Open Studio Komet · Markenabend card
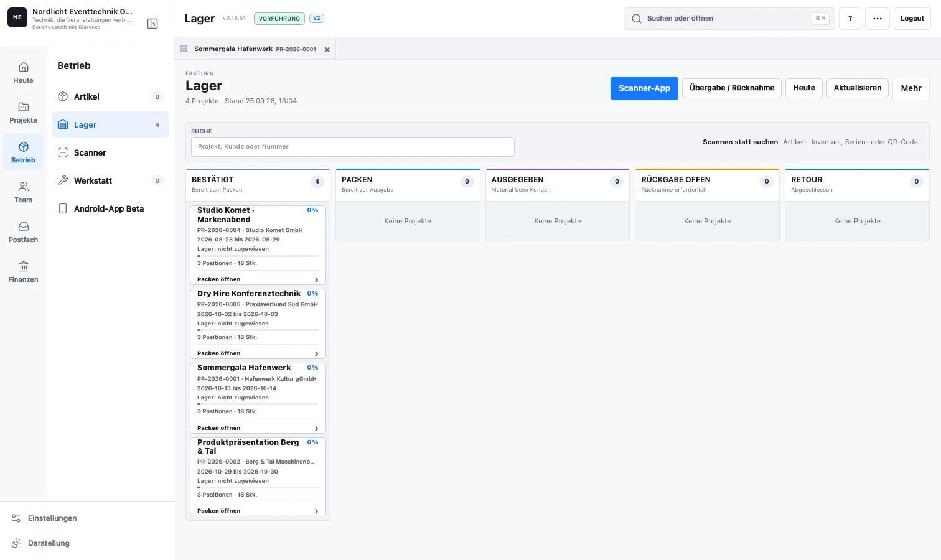This screenshot has height=560, width=941. tap(258, 245)
